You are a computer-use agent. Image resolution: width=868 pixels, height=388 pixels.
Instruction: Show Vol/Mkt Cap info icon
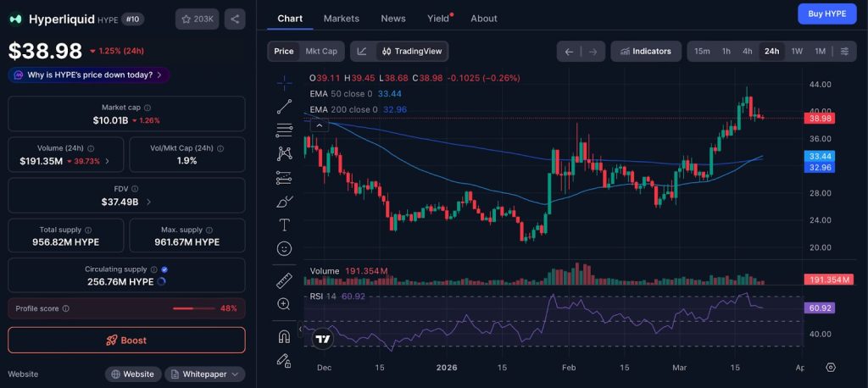(220, 148)
